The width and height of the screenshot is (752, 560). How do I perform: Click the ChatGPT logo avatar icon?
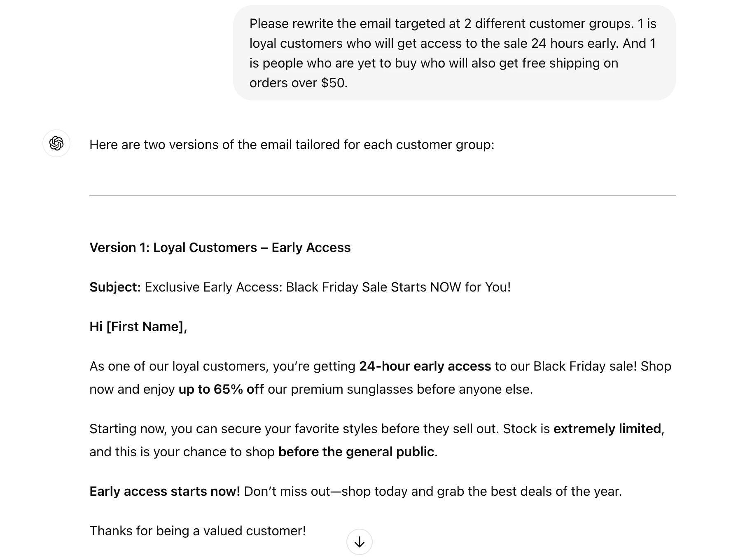pos(56,144)
